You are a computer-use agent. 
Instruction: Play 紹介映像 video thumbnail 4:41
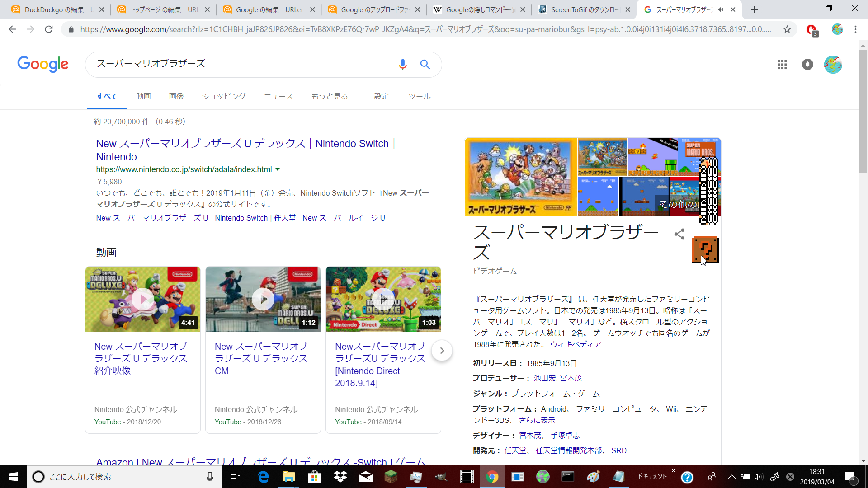(x=143, y=299)
